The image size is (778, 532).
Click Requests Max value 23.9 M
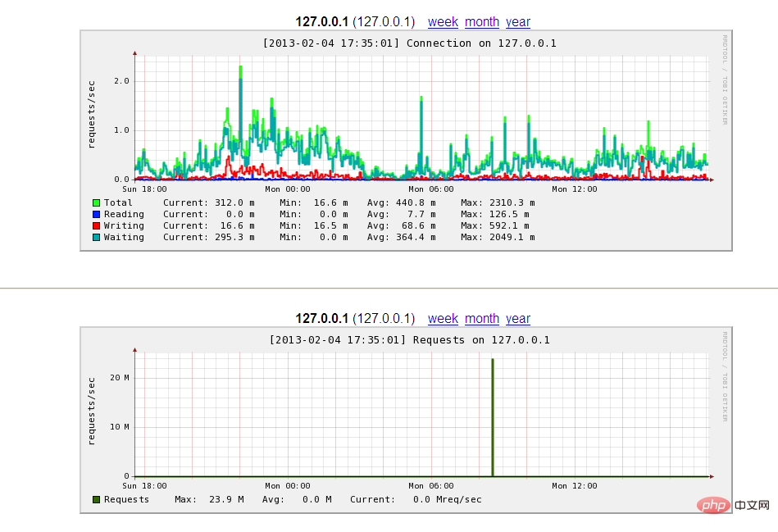tap(226, 500)
